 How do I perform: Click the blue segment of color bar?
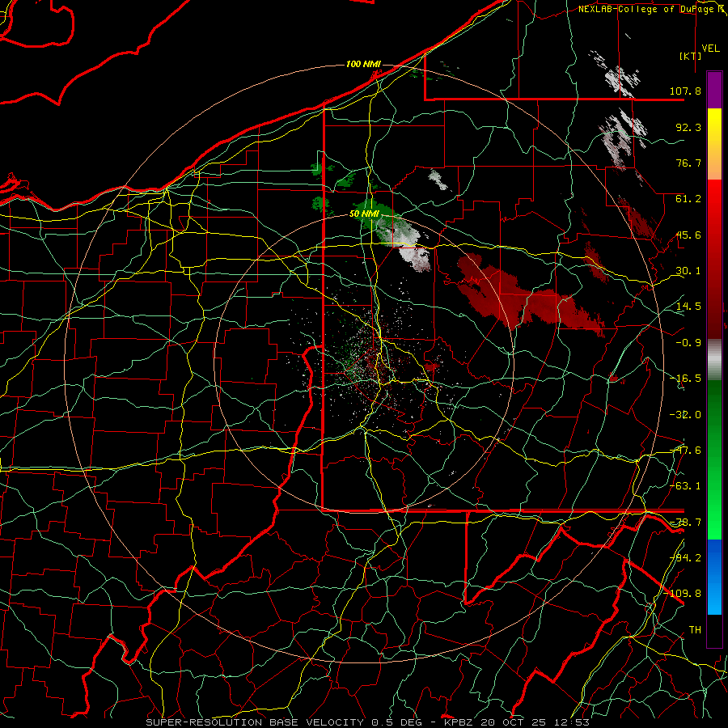tap(714, 577)
